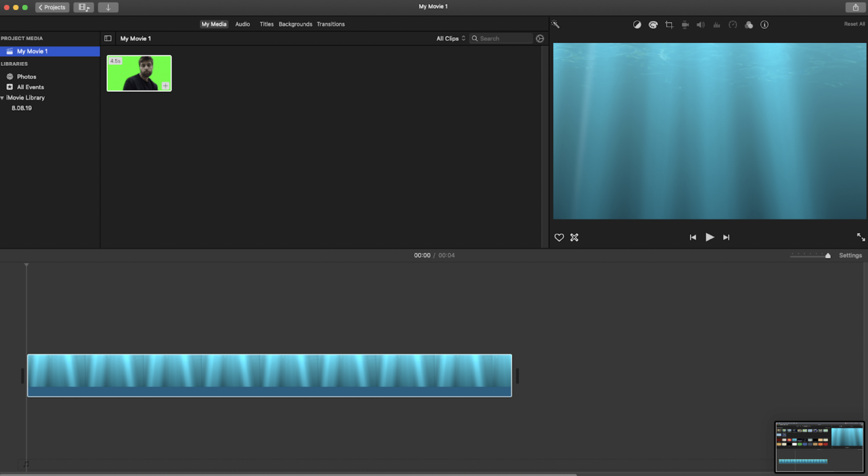Open the Audio tab
868x476 pixels.
click(x=242, y=24)
